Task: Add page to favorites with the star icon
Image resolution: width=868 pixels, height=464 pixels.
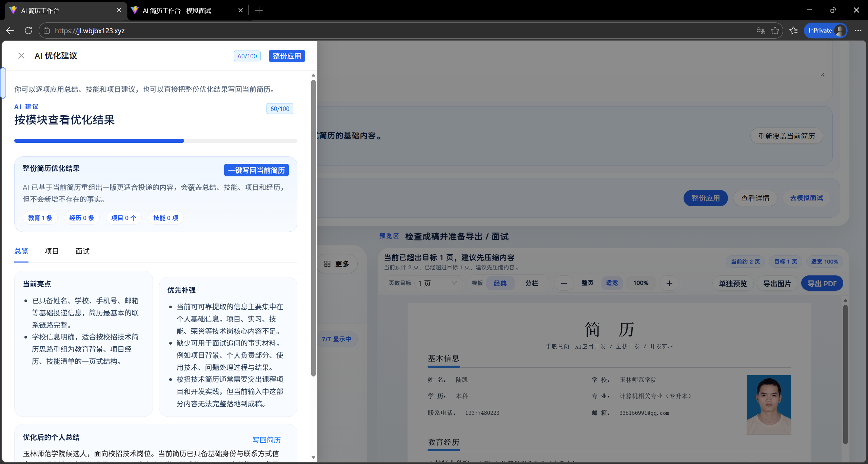Action: 775,31
